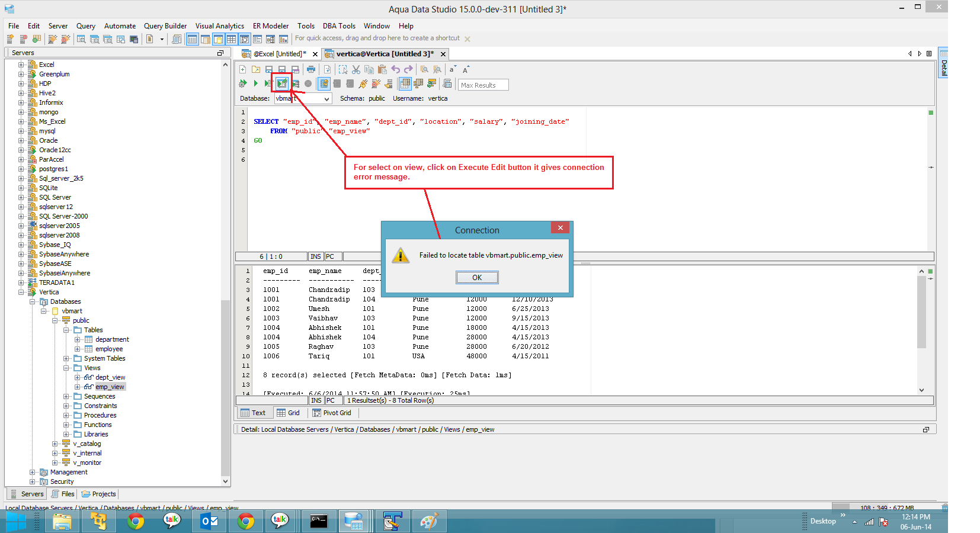Click the Windows Start button in the taskbar
980x533 pixels.
(16, 521)
